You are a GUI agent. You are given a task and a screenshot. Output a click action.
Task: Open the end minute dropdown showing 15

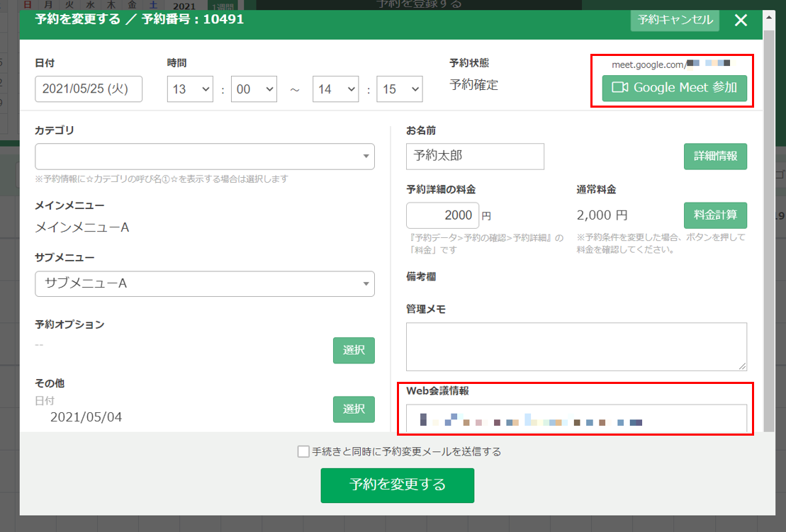[400, 89]
